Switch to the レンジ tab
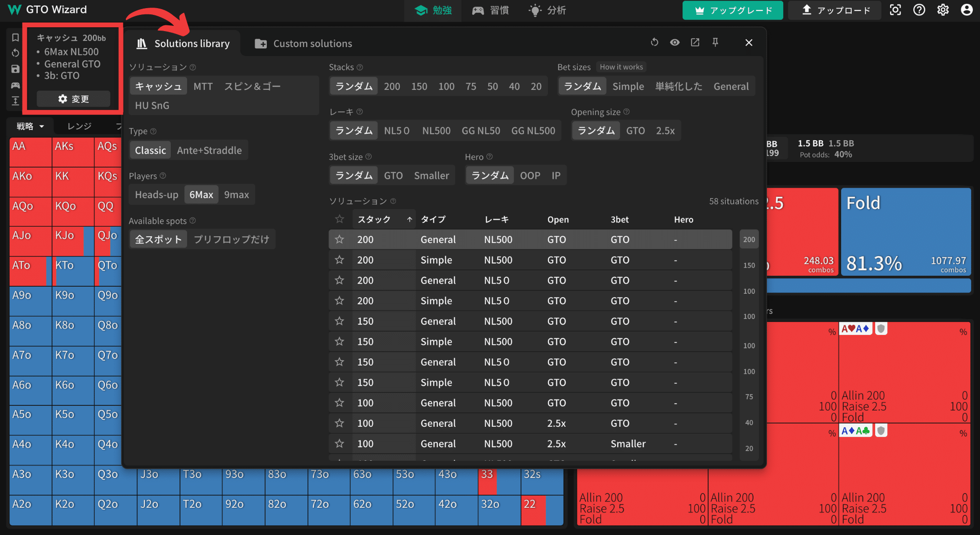This screenshot has width=980, height=535. click(79, 126)
